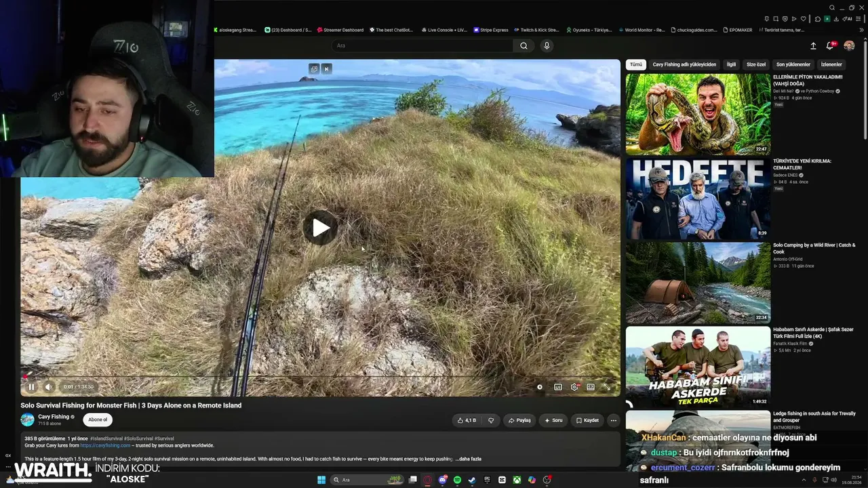Open Solo Camping by a Wild River title

(814, 248)
